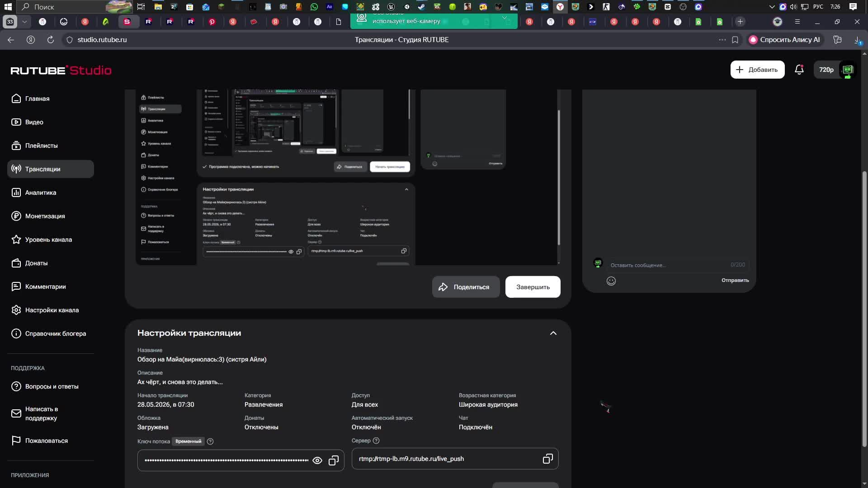Click the page vertical scrollbar

(x=864, y=310)
